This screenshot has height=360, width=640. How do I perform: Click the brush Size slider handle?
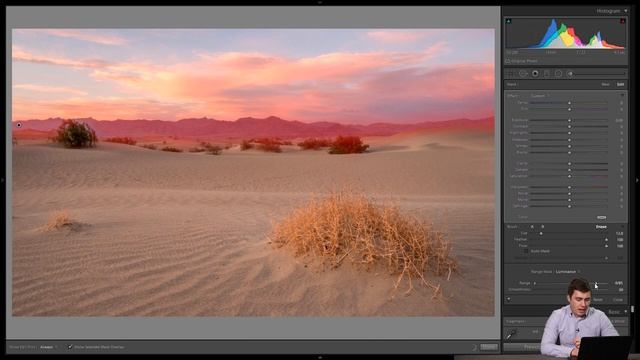541,233
